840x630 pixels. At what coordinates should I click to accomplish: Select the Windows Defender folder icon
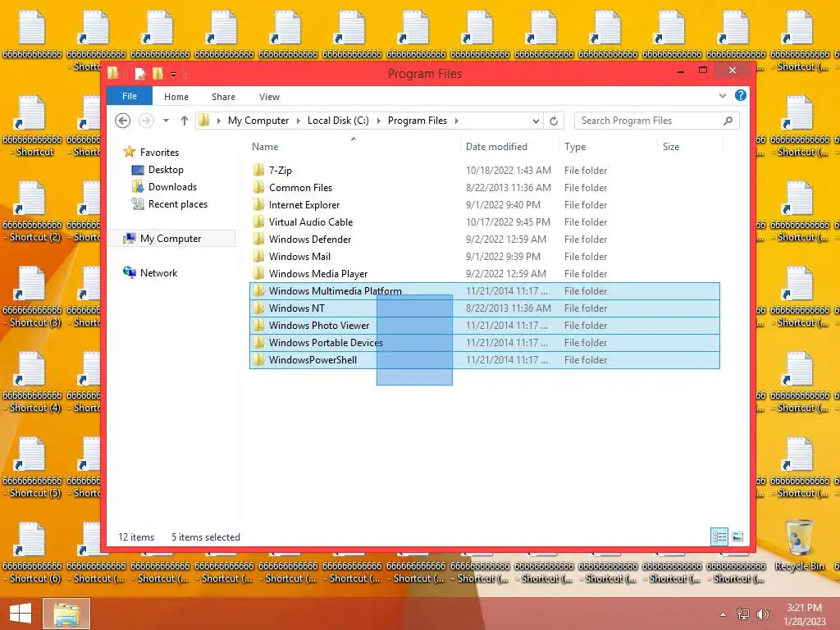click(258, 239)
